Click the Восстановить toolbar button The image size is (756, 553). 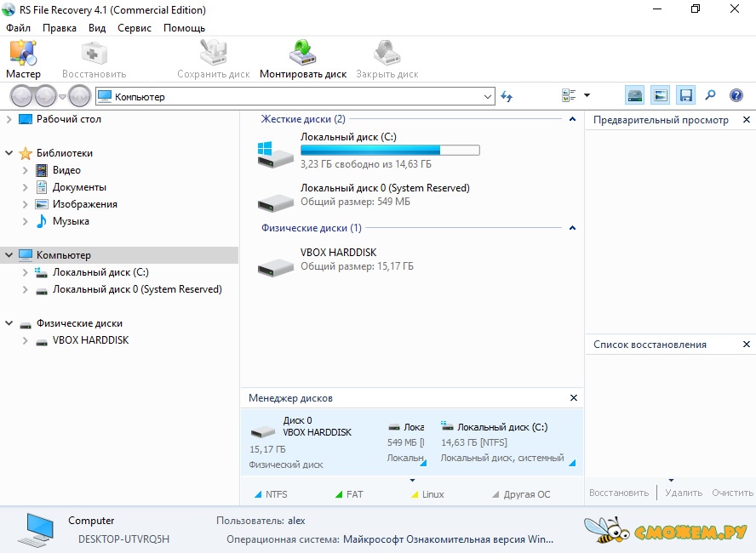point(94,60)
